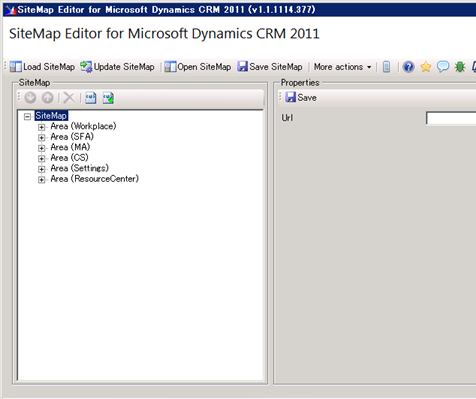Click the Save SiteMap floppy icon
Screen dimensions: 476x399
click(242, 67)
